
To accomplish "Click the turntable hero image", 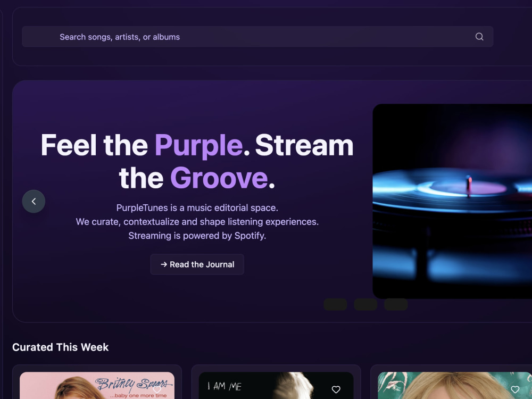I will (x=452, y=201).
